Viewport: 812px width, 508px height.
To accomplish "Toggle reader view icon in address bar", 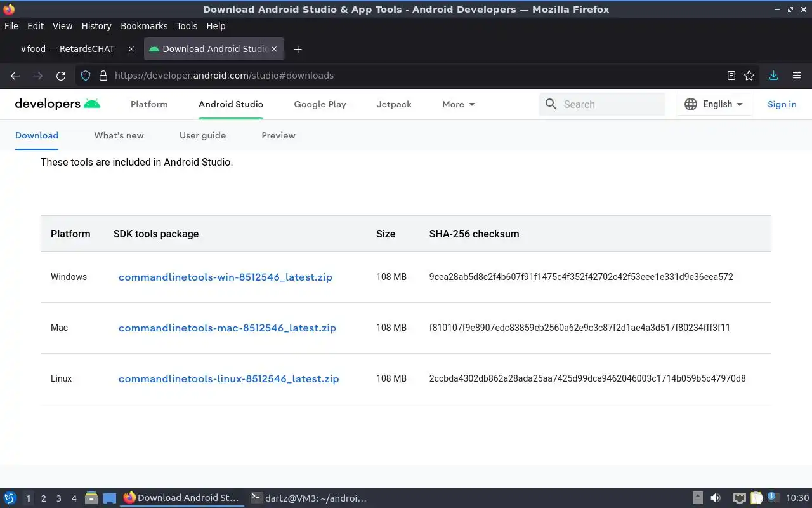I will (731, 76).
